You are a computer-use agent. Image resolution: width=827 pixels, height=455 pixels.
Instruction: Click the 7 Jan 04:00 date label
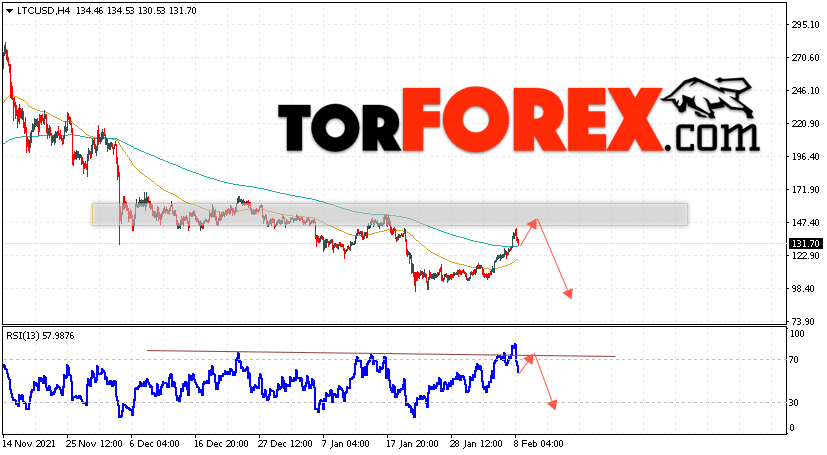(x=347, y=444)
